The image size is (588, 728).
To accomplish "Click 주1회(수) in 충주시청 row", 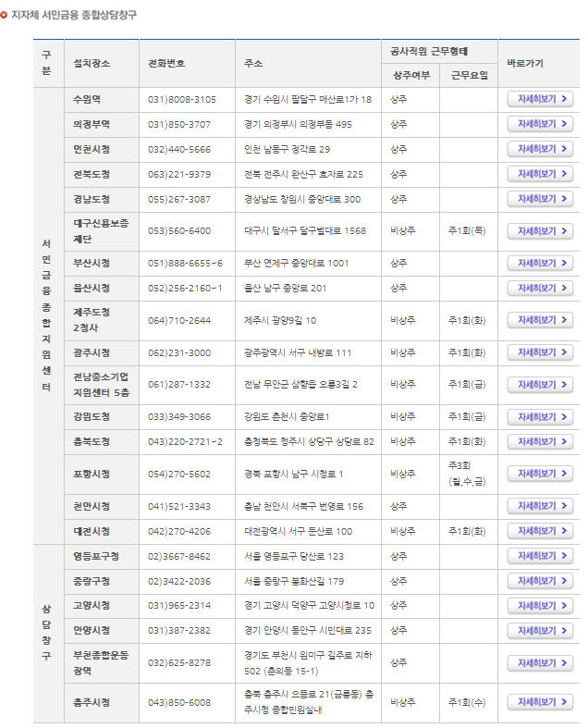I will pos(467,703).
